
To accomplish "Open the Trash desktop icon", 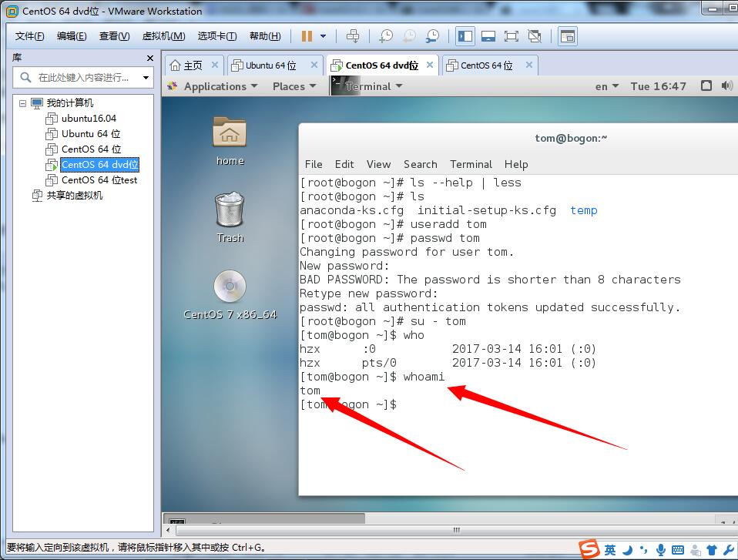I will pos(230,217).
